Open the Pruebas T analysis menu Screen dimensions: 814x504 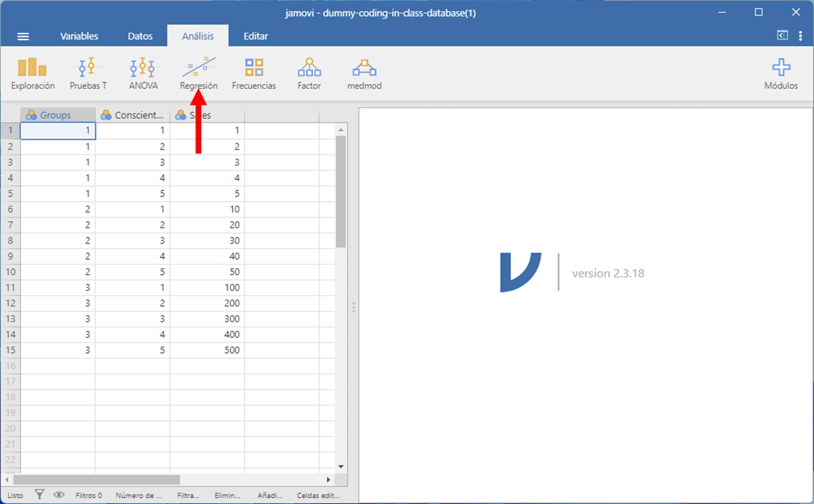pos(88,74)
